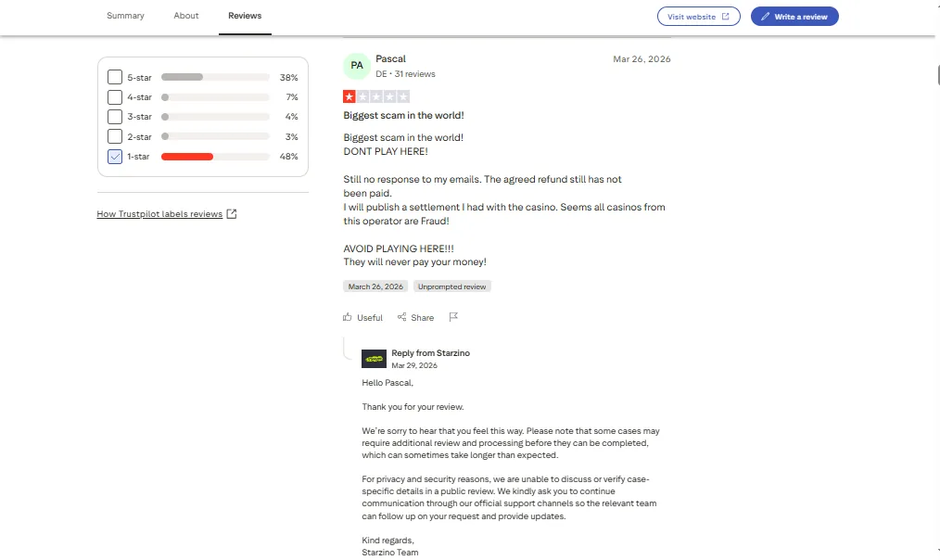Check the 5-star filter checkbox
Viewport: 940px width, 560px height.
click(115, 77)
